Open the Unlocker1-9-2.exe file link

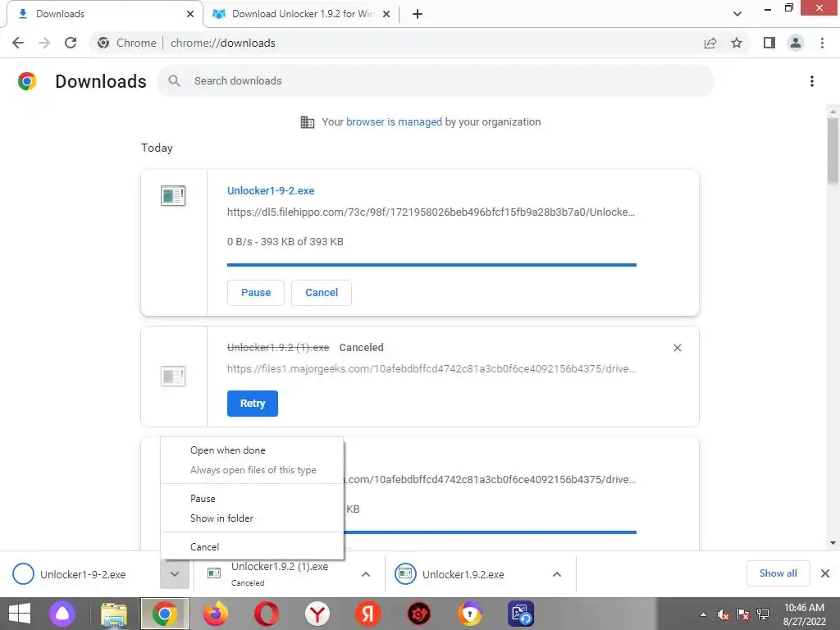(271, 190)
